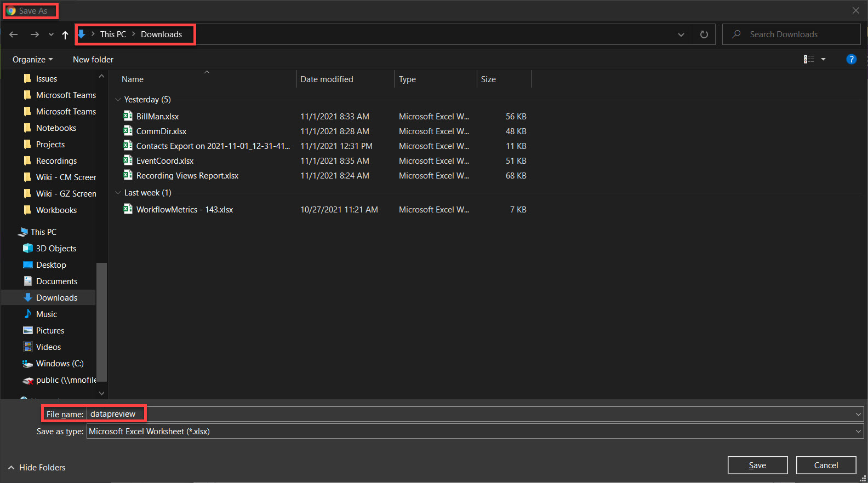The height and width of the screenshot is (483, 868).
Task: Collapse the Yesterday file group
Action: click(118, 100)
